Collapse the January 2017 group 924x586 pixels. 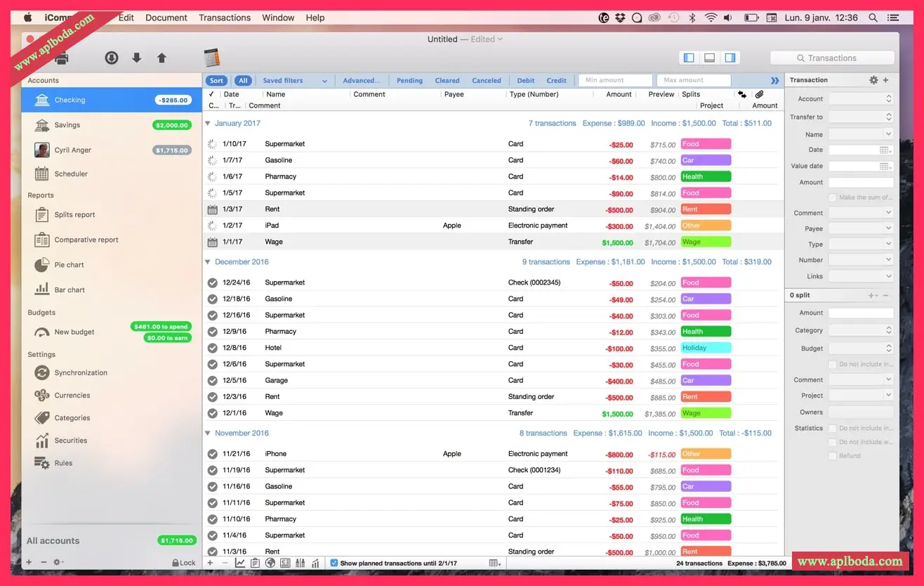click(208, 123)
